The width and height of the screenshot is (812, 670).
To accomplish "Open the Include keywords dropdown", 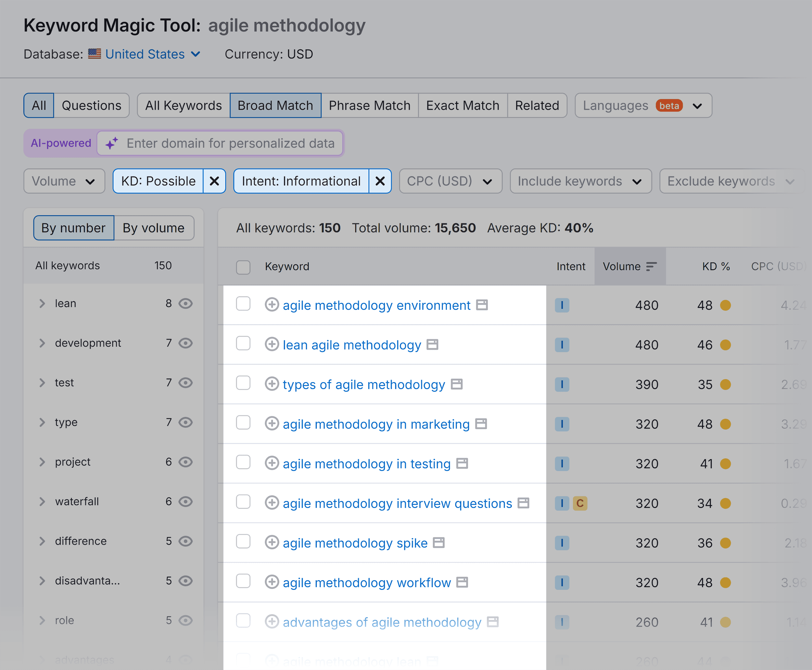I will coord(581,181).
